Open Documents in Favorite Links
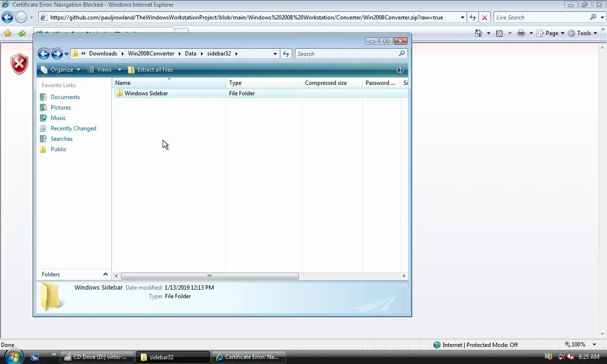Viewport: 607px width, 364px height. point(65,97)
